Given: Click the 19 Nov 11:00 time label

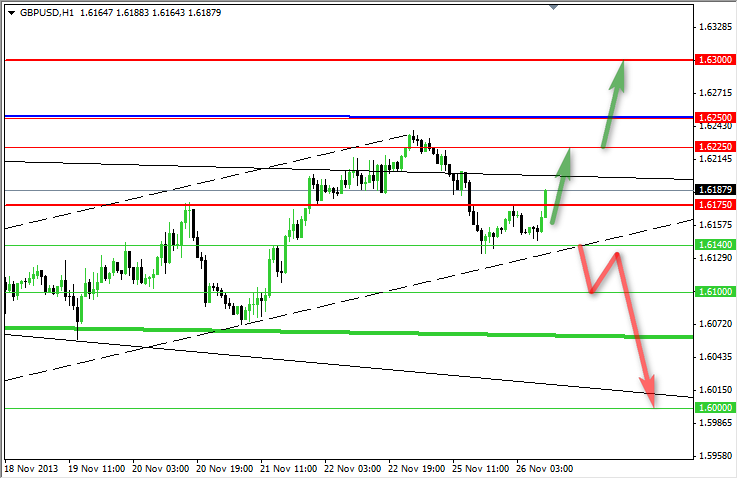Looking at the screenshot, I should point(96,469).
